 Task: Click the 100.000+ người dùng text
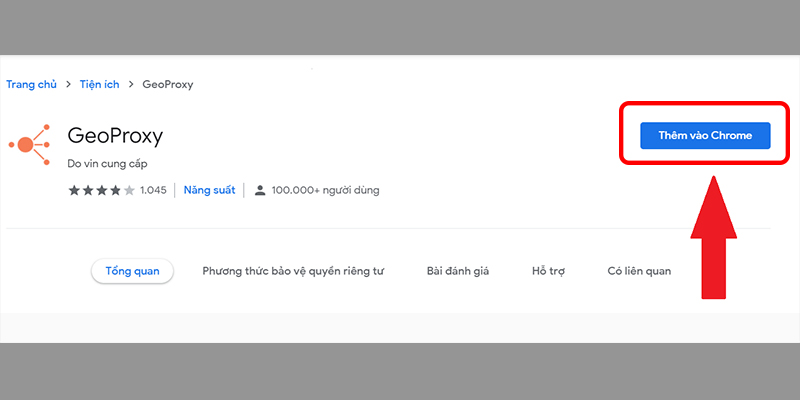tap(326, 191)
